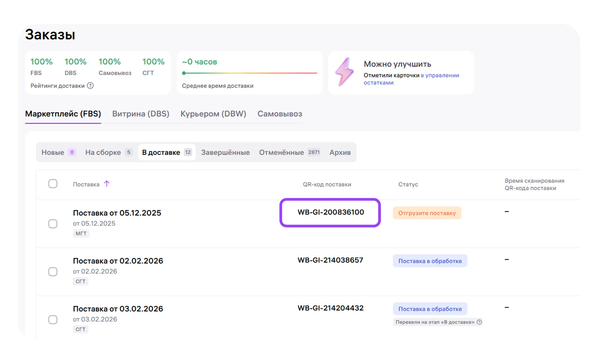Viewport: 598px width, 364px height.
Task: Check the box for Поставка от 05.12.2025
Action: 53,224
